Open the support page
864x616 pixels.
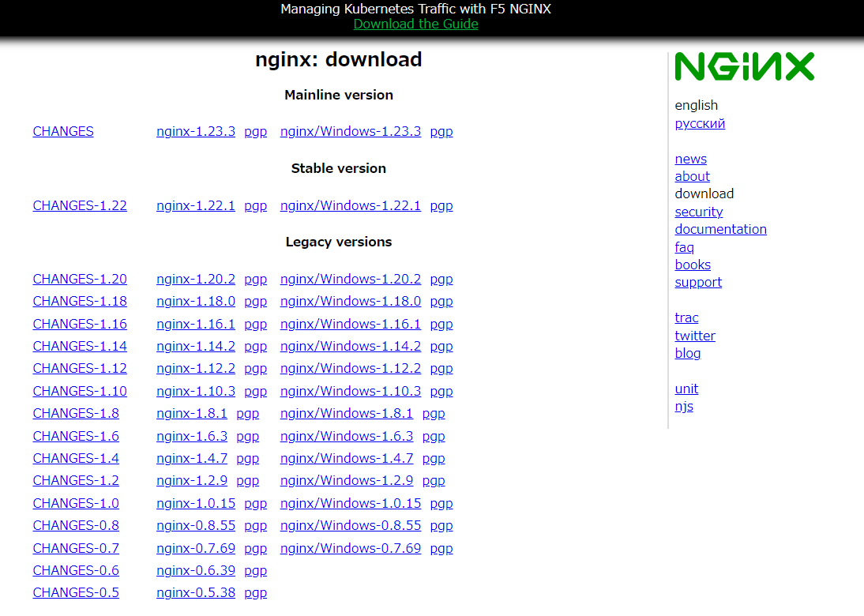click(698, 283)
